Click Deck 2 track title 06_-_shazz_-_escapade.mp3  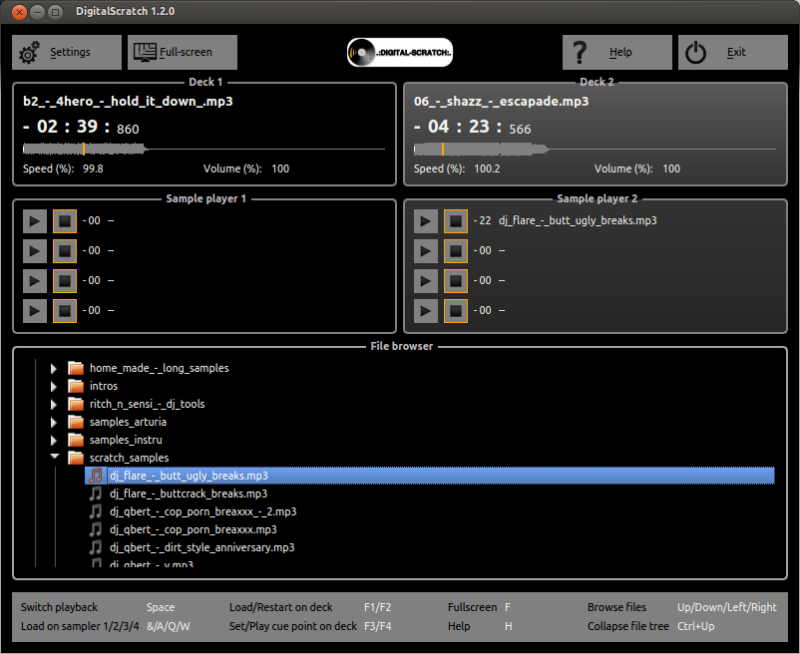[501, 102]
